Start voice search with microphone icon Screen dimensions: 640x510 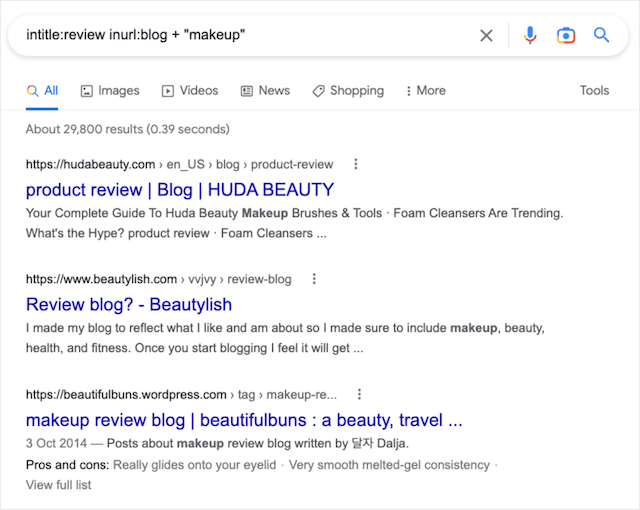pos(530,36)
